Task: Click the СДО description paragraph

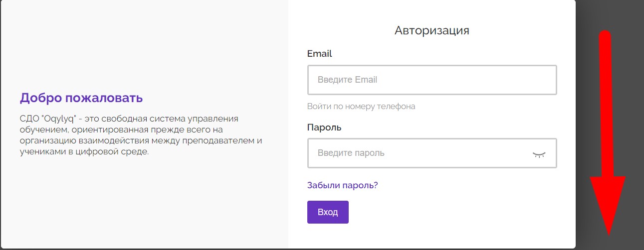Action: (140, 135)
